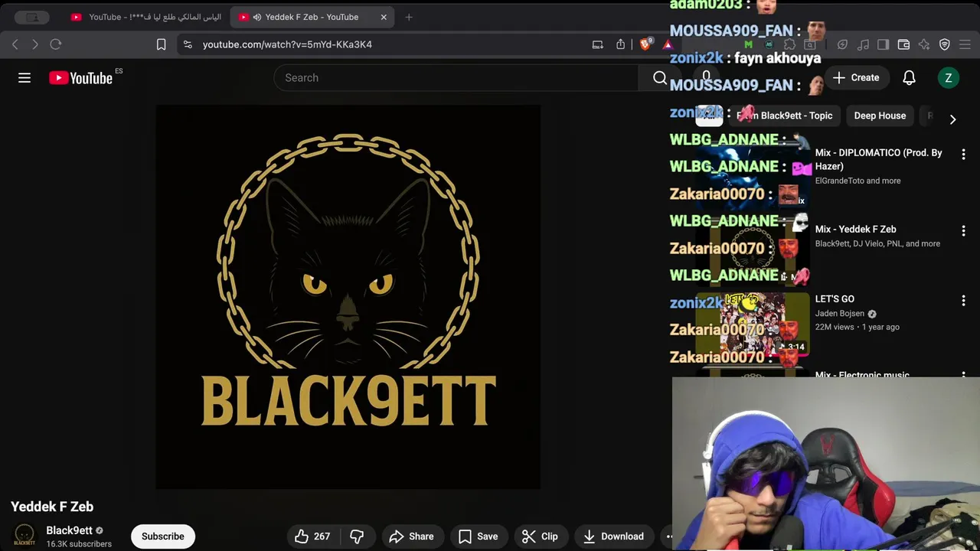Go forward with the browser forward arrow
Screen dimensions: 980x551
[35, 44]
